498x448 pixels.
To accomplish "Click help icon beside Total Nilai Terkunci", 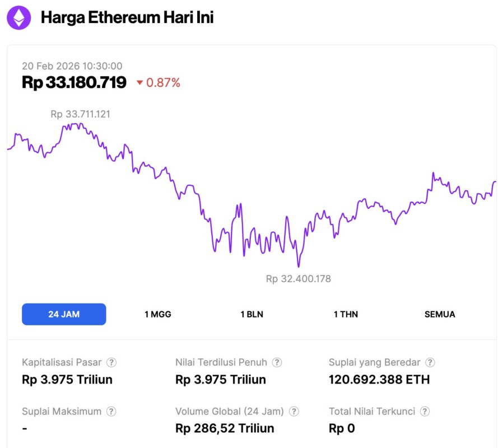I will click(425, 412).
